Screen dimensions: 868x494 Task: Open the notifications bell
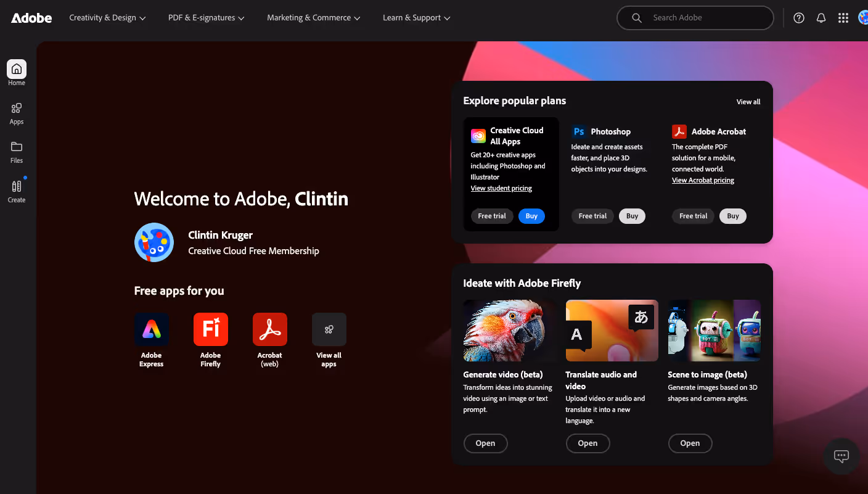coord(821,17)
